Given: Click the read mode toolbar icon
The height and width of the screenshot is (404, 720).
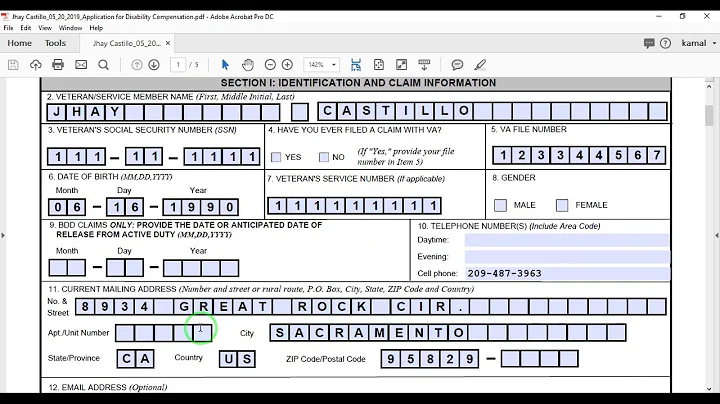Looking at the screenshot, I should coord(424,65).
